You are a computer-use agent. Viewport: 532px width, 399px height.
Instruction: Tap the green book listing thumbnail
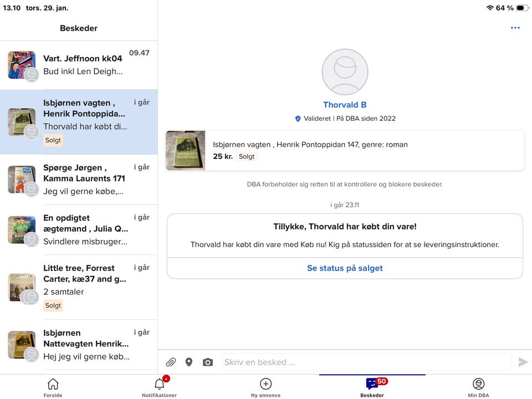[186, 150]
